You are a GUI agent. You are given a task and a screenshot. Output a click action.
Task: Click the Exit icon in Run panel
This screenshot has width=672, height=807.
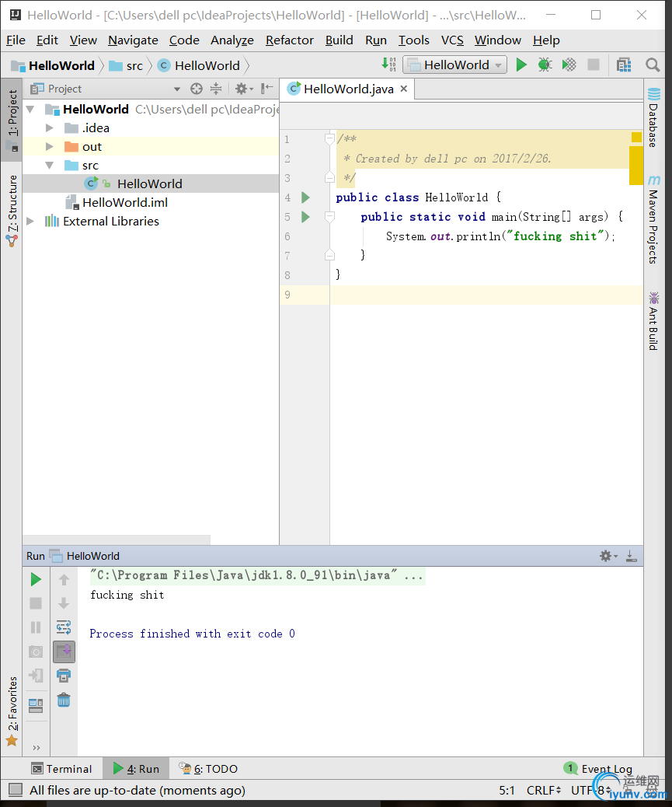click(x=36, y=676)
